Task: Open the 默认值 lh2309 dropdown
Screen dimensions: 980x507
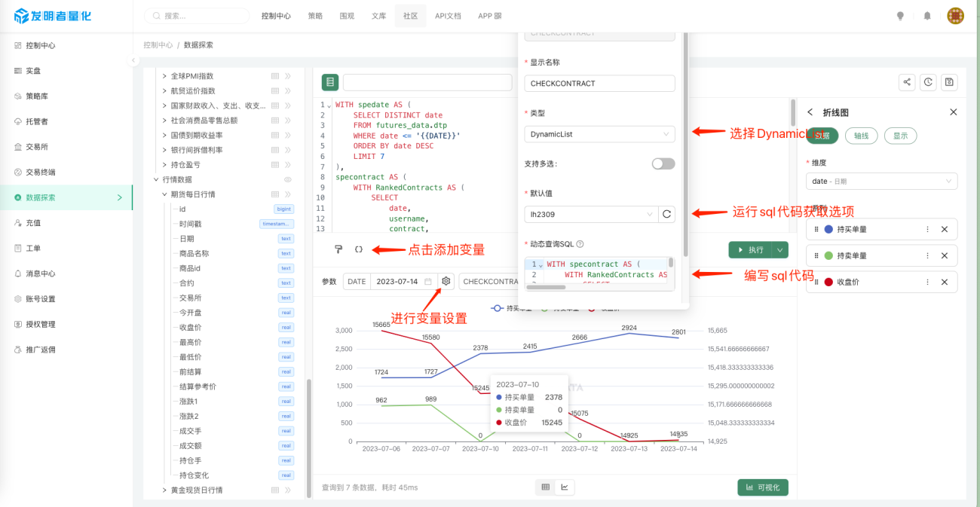Action: click(x=591, y=215)
